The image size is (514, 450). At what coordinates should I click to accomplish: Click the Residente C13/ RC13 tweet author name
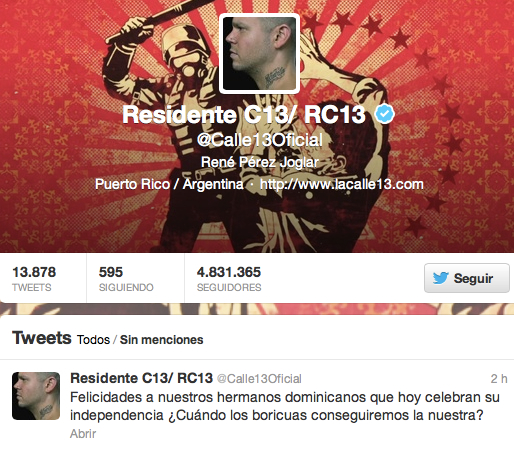click(x=141, y=378)
